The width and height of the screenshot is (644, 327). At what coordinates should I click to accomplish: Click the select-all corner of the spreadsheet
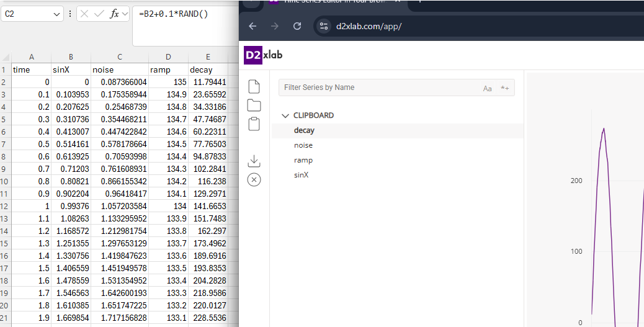pos(6,56)
